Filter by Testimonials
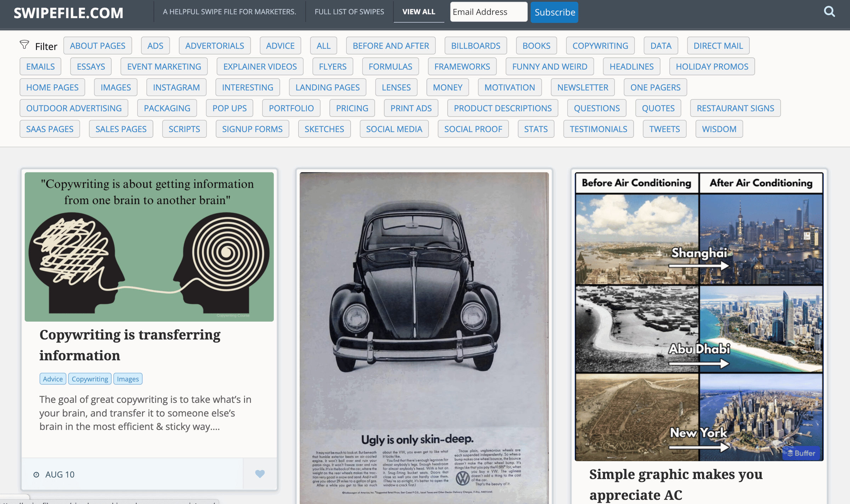This screenshot has width=850, height=504. [x=598, y=129]
